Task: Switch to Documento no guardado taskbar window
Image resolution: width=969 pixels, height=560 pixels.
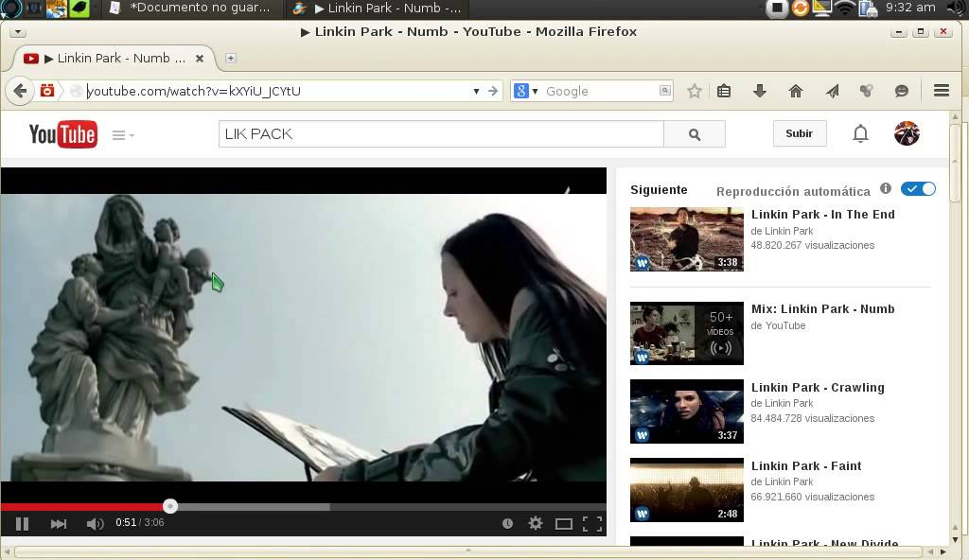Action: click(191, 8)
